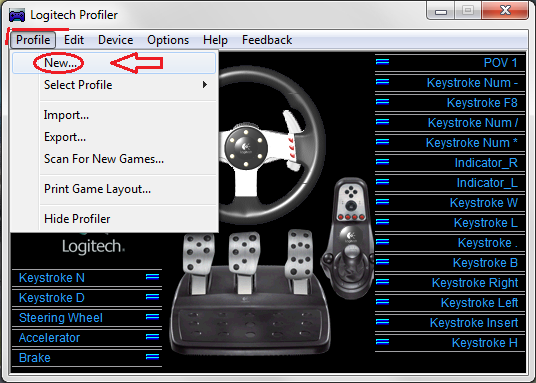Click the Indicator_R assignment label
The image size is (536, 383).
(x=486, y=163)
